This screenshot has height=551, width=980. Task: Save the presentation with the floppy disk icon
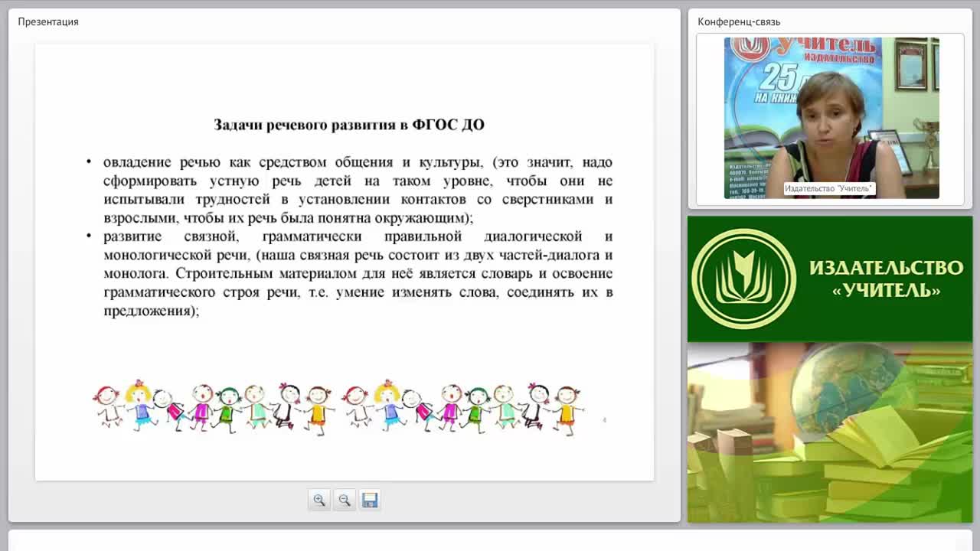click(370, 500)
